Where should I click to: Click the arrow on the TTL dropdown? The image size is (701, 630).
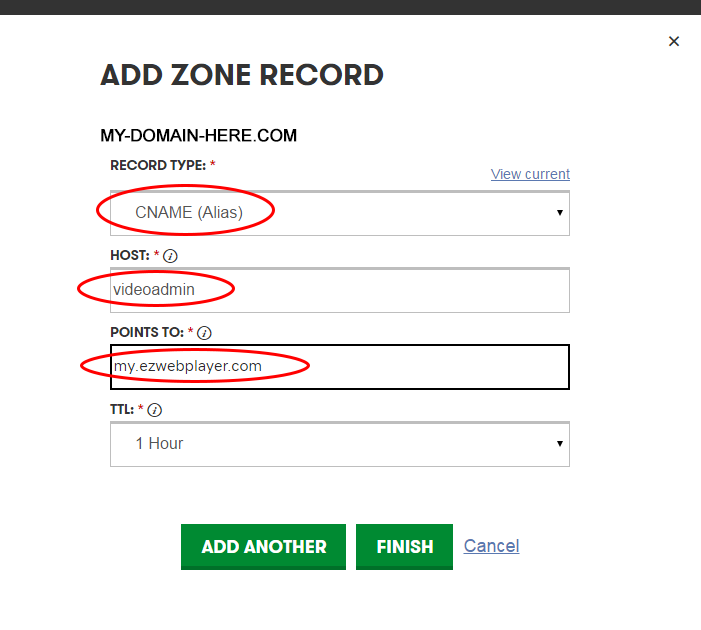coord(559,444)
